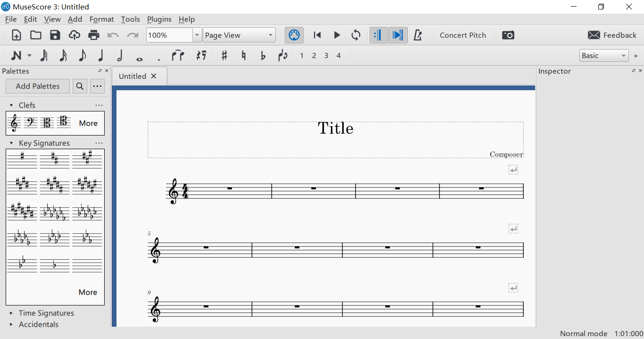Open the Page View dropdown
This screenshot has width=644, height=339.
point(270,35)
